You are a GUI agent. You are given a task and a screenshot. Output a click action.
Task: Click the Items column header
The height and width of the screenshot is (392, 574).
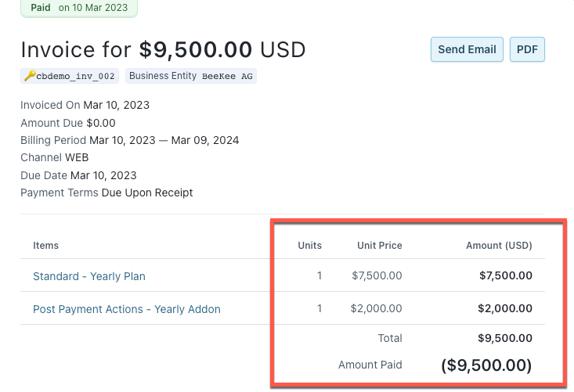(45, 245)
